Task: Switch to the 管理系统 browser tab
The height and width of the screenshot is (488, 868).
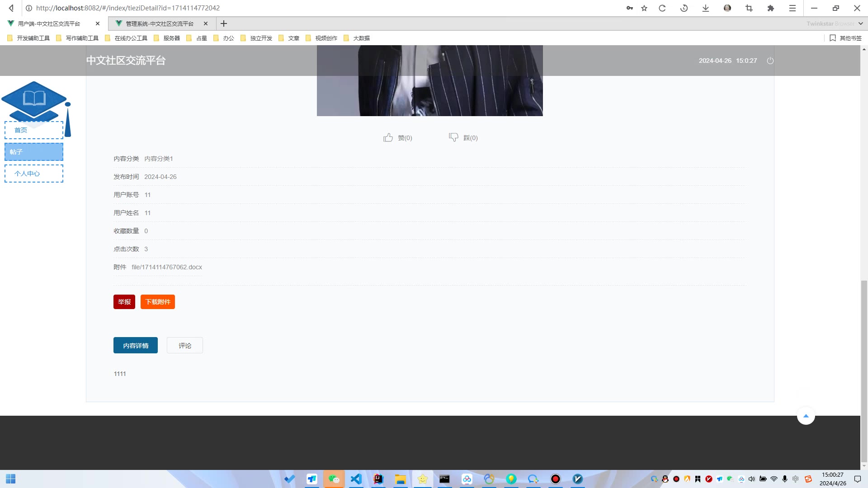Action: 160,23
